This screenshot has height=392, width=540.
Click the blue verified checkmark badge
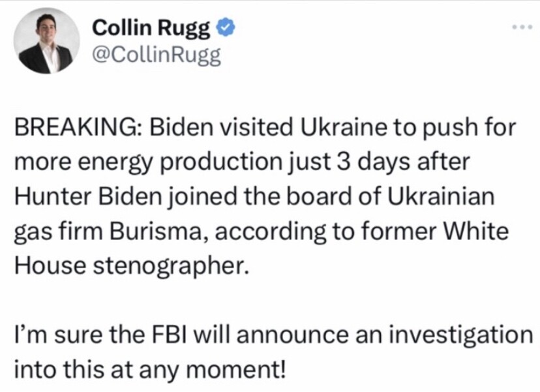point(225,28)
